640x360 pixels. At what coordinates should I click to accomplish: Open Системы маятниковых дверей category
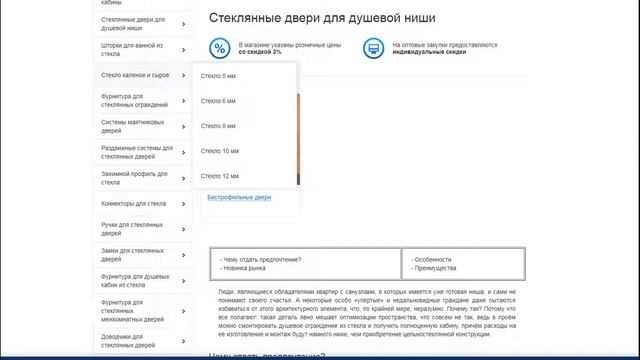133,126
